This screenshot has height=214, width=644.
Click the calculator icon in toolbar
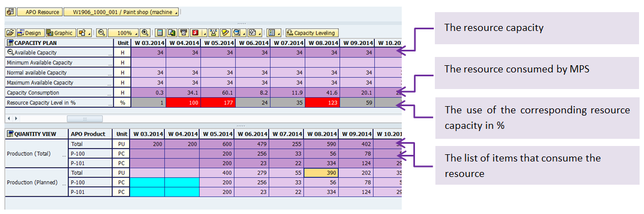161,33
